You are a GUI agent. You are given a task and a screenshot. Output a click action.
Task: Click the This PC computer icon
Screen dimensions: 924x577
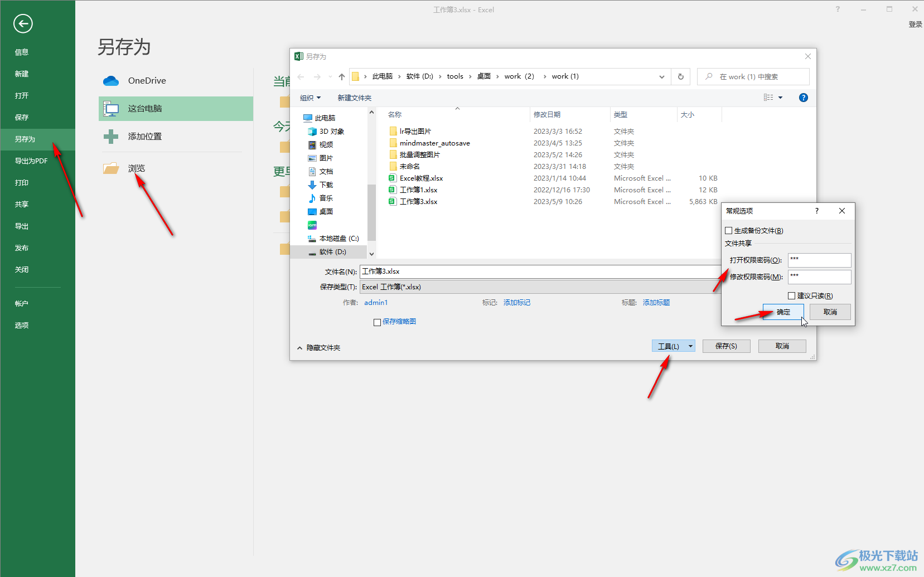111,109
